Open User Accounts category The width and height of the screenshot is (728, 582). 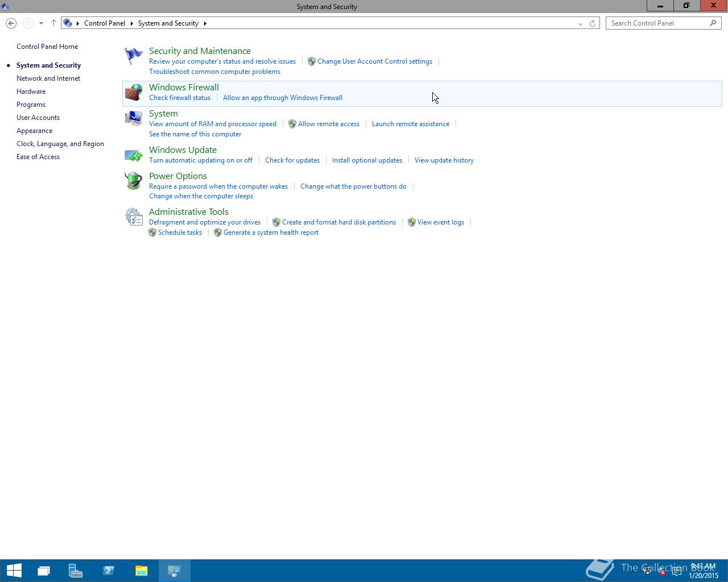[x=38, y=118]
